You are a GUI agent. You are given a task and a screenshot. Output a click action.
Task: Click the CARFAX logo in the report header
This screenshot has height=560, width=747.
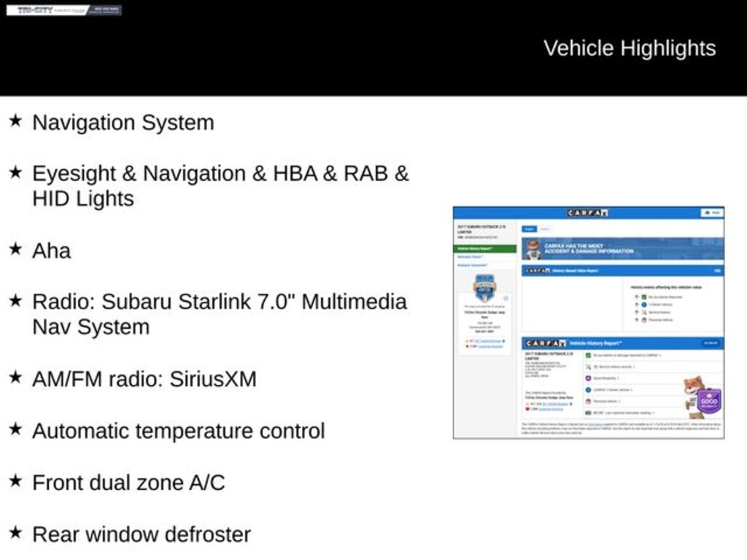tap(588, 213)
